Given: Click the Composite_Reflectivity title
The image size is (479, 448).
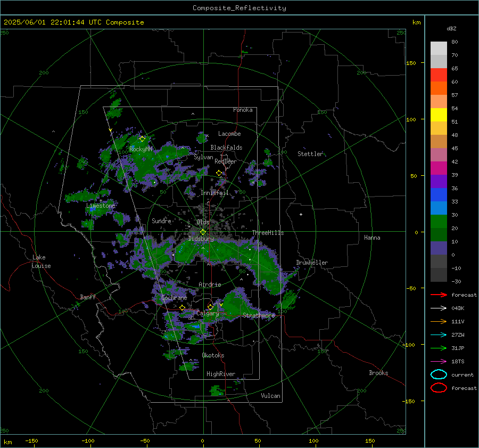Looking at the screenshot, I should pyautogui.click(x=240, y=8).
